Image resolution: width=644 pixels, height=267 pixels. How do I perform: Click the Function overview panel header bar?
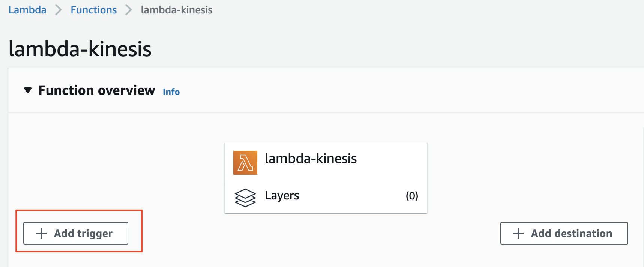tap(326, 90)
